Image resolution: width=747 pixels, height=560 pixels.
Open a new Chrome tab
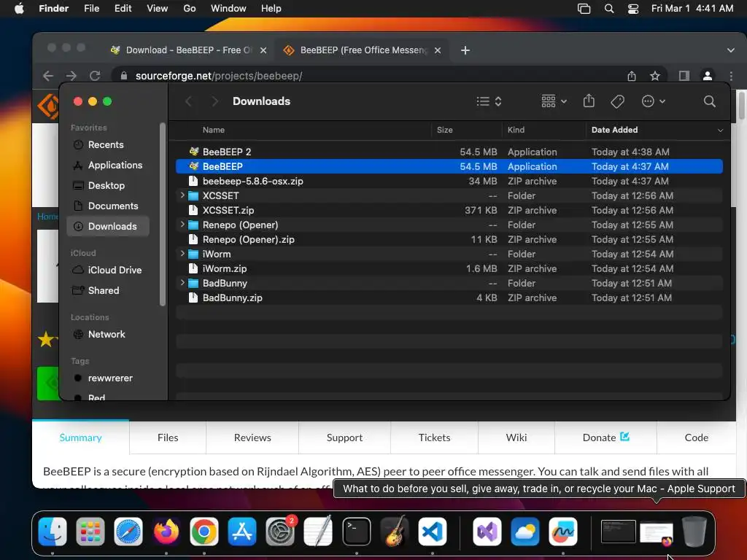[x=465, y=50]
